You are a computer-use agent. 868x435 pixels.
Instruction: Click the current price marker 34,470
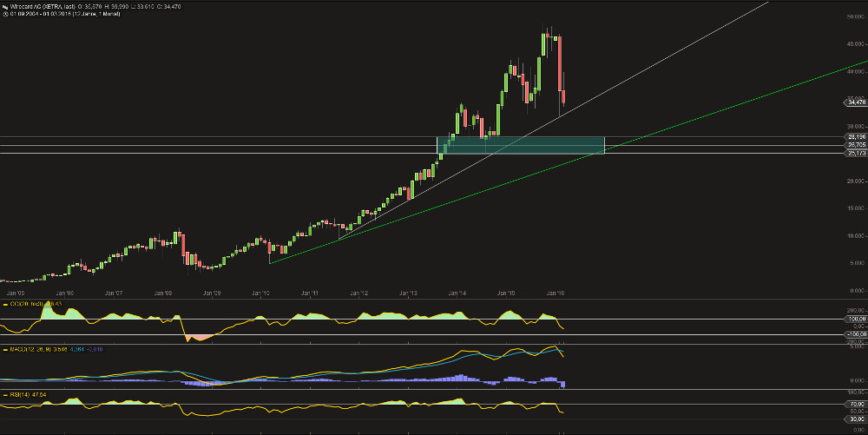point(855,102)
